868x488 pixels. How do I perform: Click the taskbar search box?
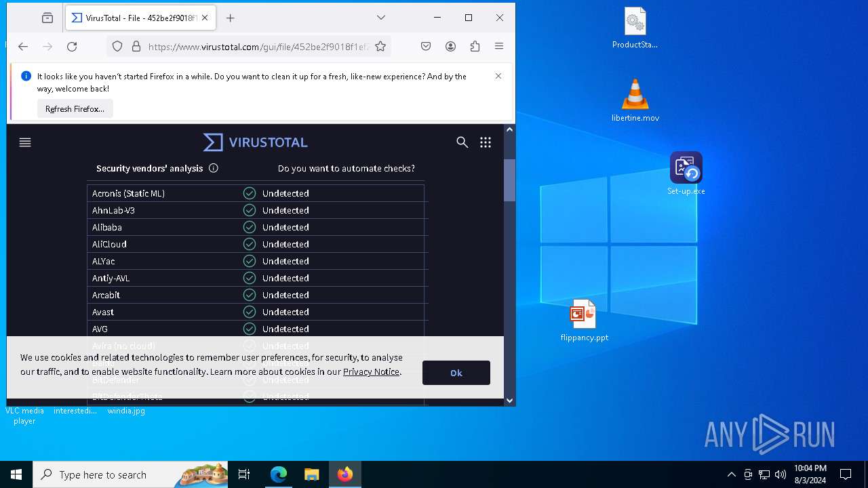131,474
